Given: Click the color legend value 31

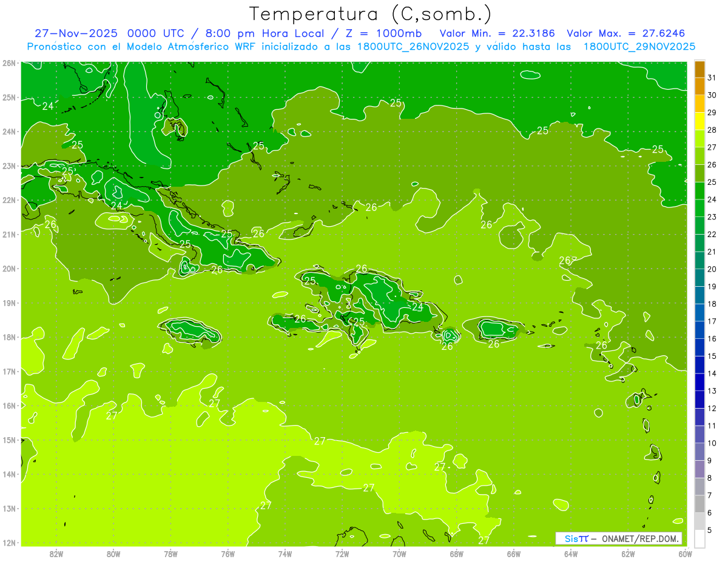Looking at the screenshot, I should click(712, 78).
